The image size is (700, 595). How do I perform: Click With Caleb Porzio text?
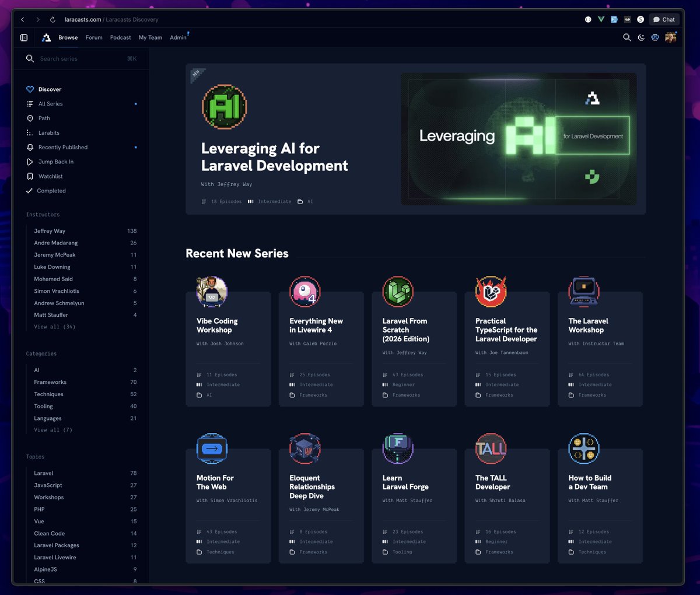[313, 344]
